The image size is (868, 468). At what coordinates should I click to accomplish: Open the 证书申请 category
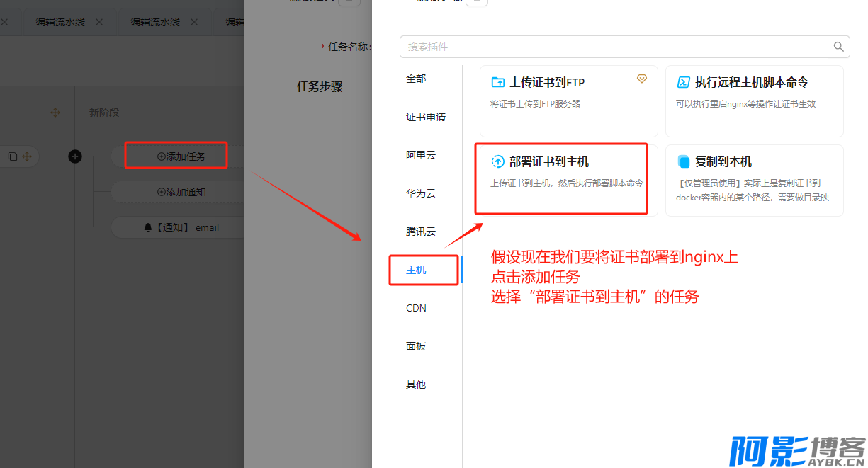(x=425, y=117)
